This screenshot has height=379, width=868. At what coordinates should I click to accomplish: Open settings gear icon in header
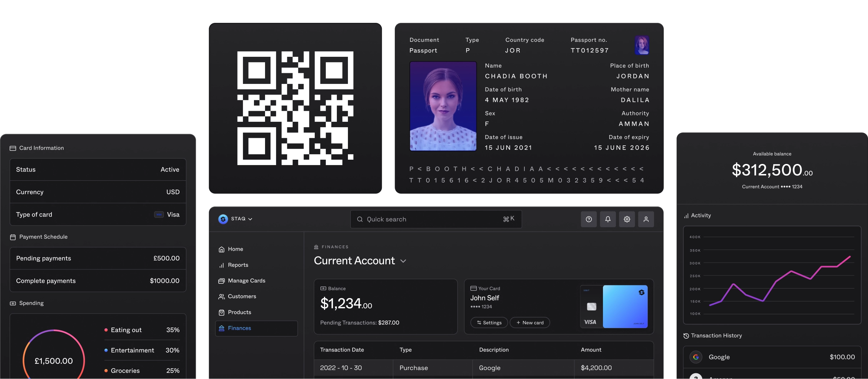[627, 219]
